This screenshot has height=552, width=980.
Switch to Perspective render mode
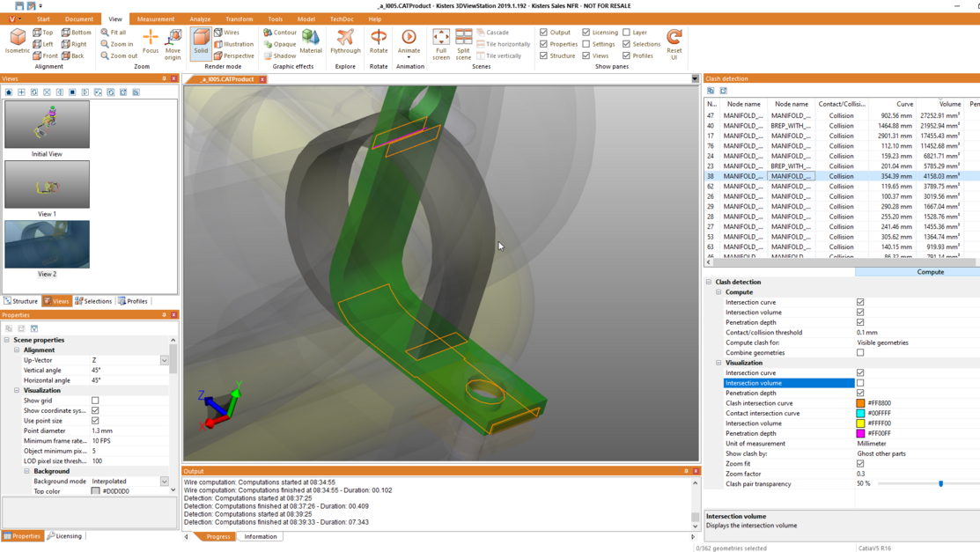coord(234,55)
